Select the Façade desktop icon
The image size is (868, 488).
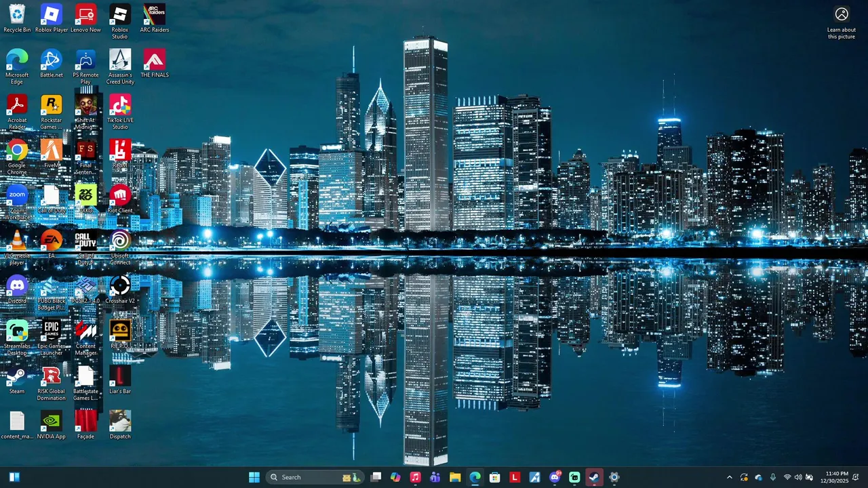click(x=85, y=426)
